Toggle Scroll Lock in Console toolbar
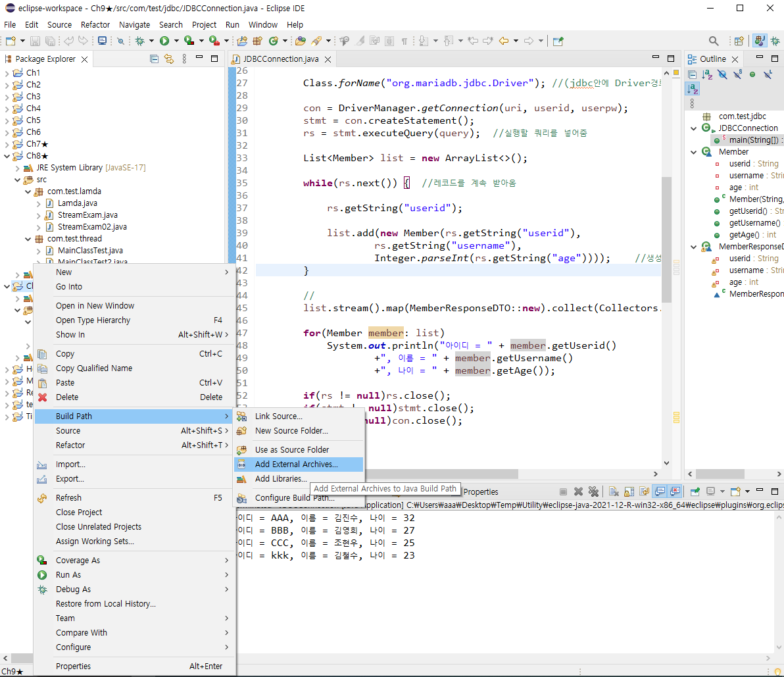The image size is (784, 677). (629, 491)
